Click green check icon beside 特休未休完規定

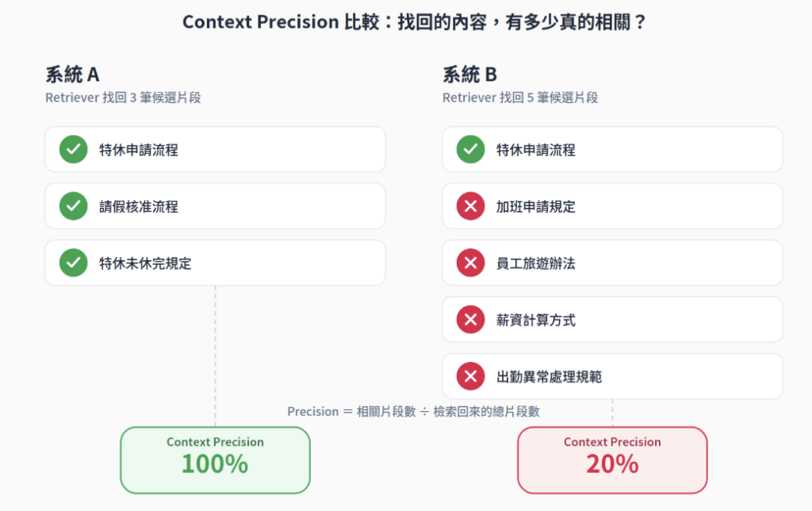[x=74, y=263]
